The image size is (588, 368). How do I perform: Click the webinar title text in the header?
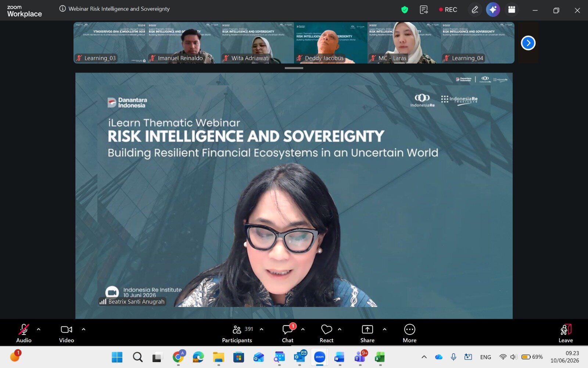pos(119,9)
